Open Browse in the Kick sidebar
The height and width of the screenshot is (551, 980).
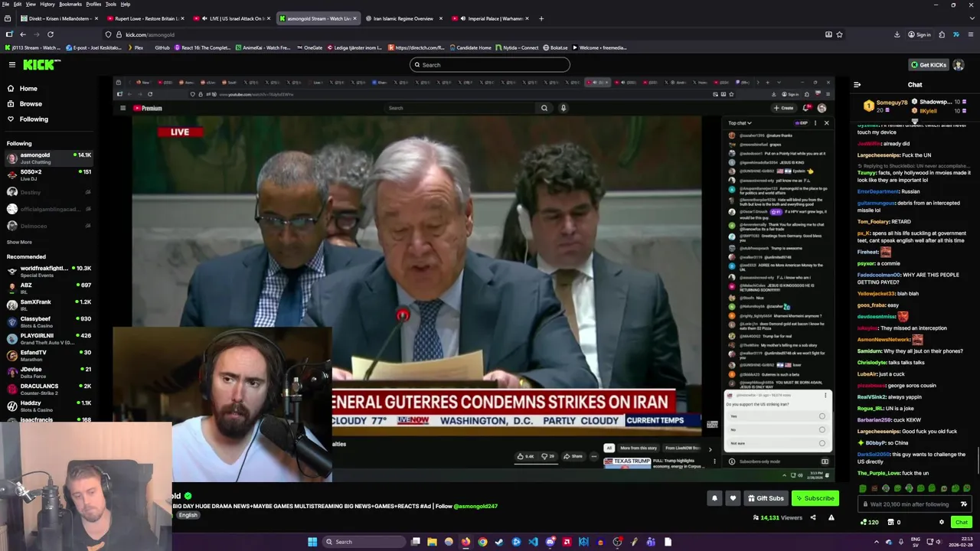[31, 104]
